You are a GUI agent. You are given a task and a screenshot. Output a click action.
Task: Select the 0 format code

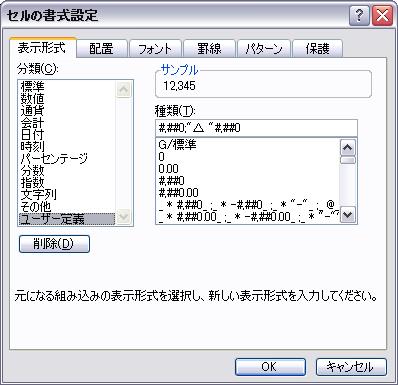(247, 157)
